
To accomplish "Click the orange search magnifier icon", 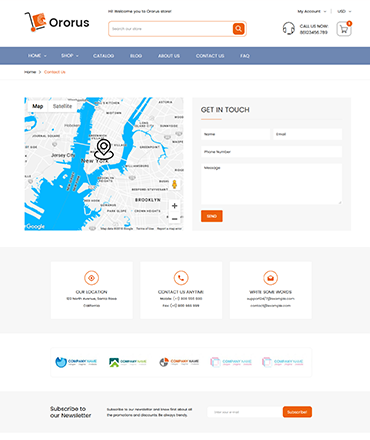I will (238, 29).
